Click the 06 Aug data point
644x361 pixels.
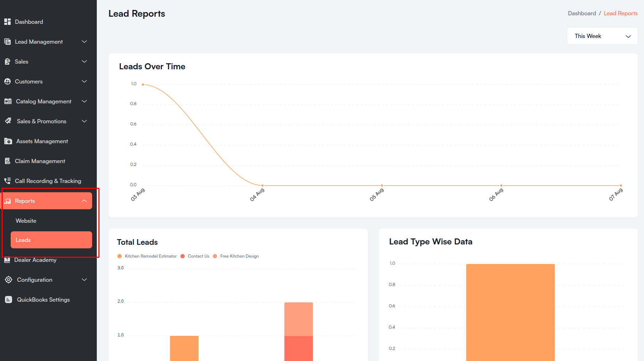pos(502,185)
